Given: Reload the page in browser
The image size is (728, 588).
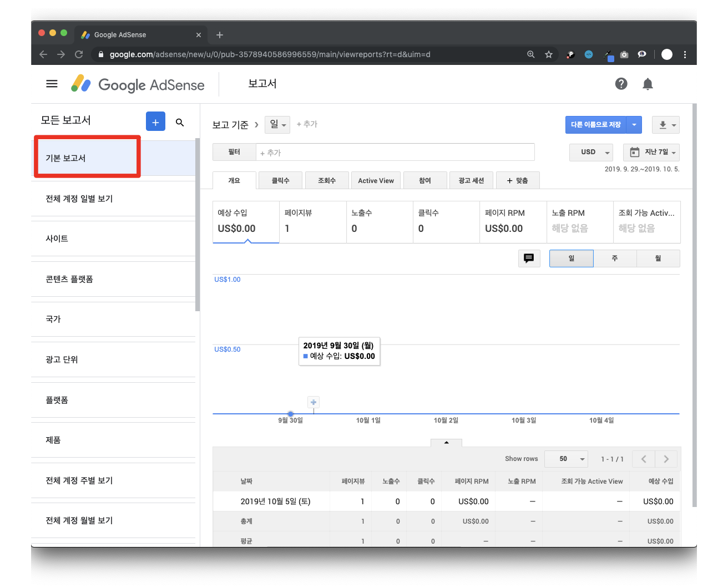Looking at the screenshot, I should point(79,54).
